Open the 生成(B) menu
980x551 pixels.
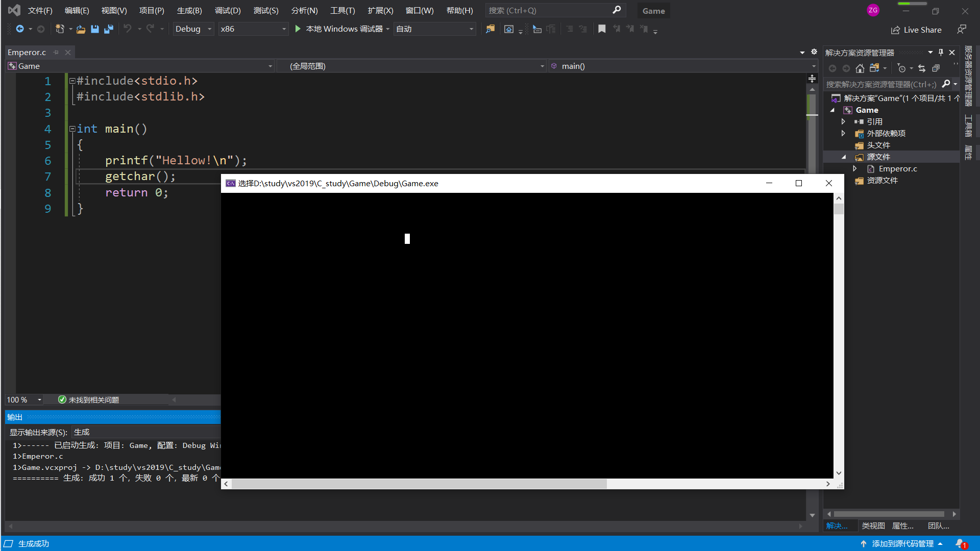pyautogui.click(x=189, y=10)
